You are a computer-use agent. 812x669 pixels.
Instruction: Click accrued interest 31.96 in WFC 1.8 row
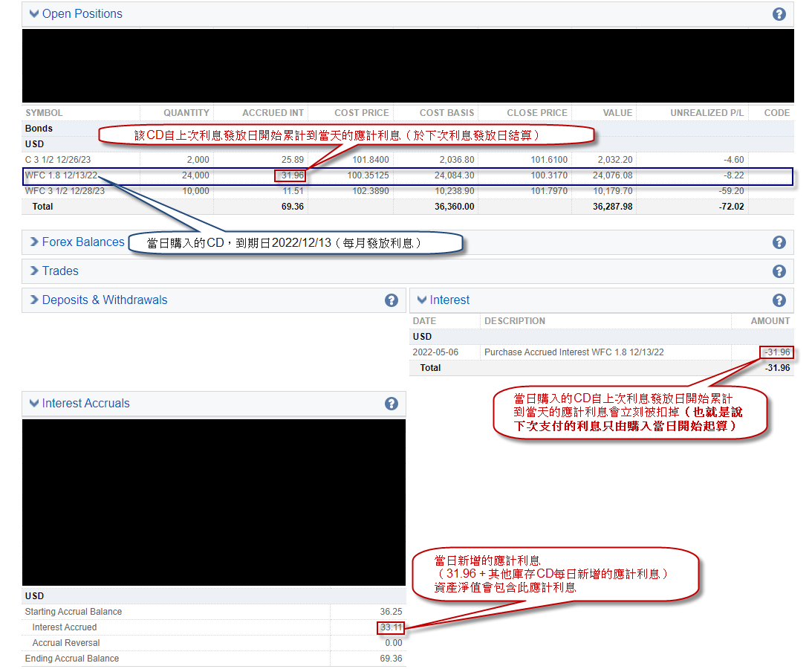point(293,175)
